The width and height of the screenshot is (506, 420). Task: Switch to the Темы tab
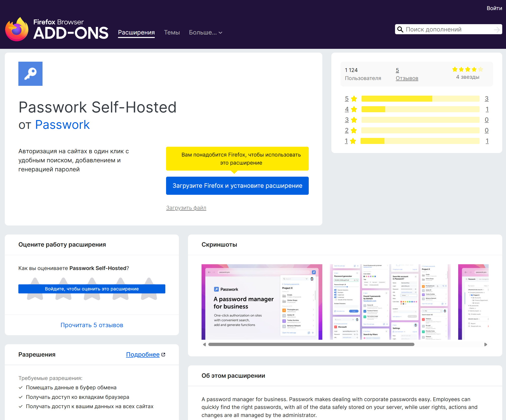[172, 32]
